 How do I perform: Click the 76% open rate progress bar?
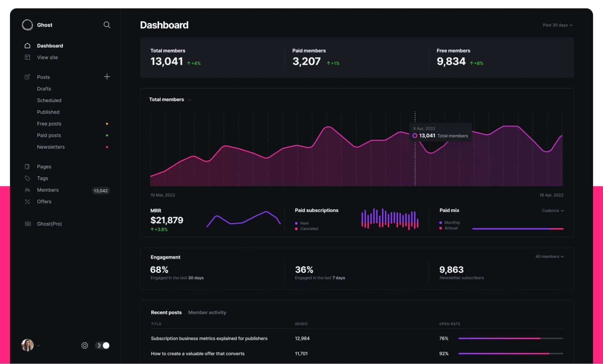click(x=510, y=338)
